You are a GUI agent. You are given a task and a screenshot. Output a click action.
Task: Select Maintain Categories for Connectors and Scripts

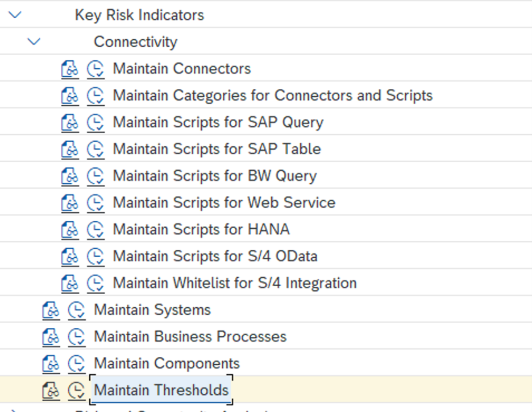pyautogui.click(x=272, y=96)
